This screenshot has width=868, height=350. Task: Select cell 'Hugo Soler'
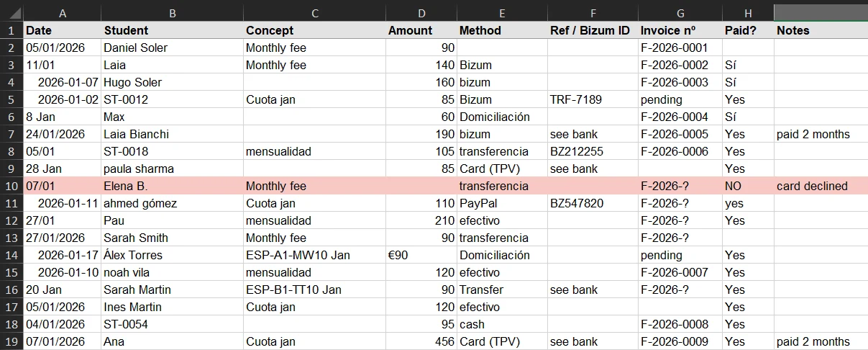(x=173, y=82)
